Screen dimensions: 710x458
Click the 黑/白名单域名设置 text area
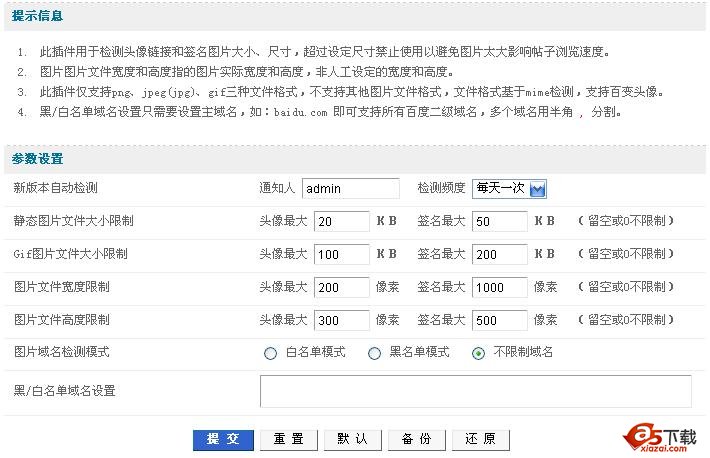[475, 391]
